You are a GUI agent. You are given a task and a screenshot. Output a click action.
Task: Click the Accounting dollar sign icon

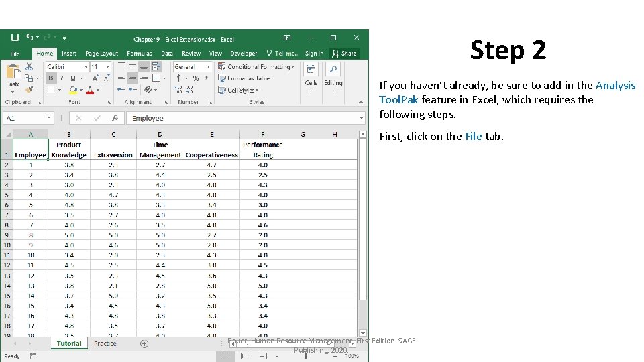[178, 78]
